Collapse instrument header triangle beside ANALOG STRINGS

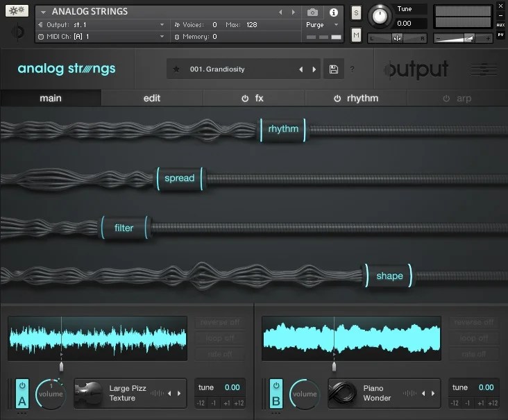[x=43, y=12]
